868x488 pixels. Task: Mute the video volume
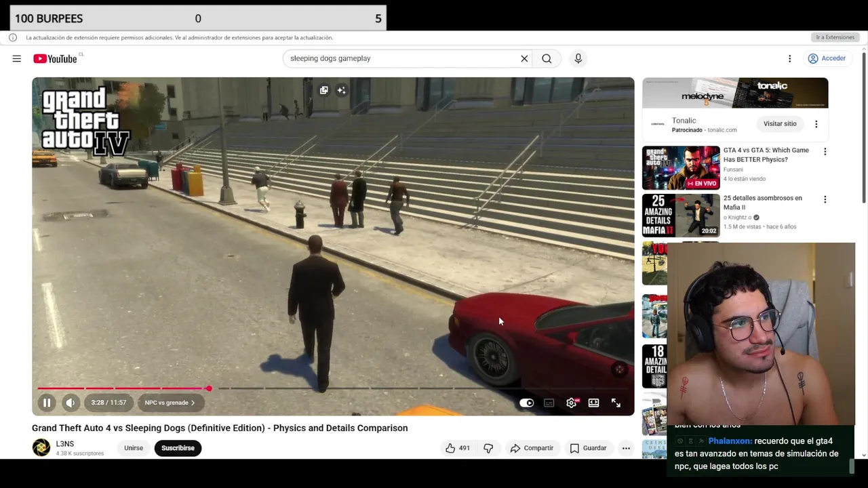coord(70,403)
